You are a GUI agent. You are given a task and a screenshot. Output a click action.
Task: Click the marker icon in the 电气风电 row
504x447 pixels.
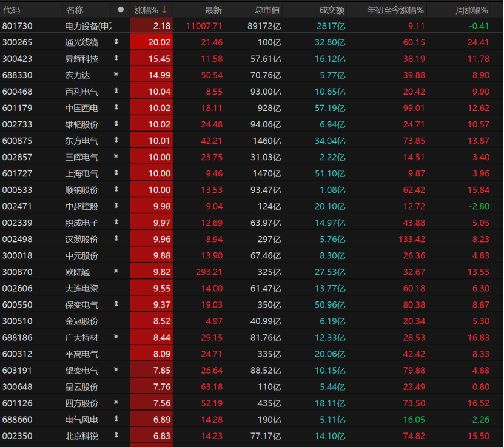(x=116, y=418)
